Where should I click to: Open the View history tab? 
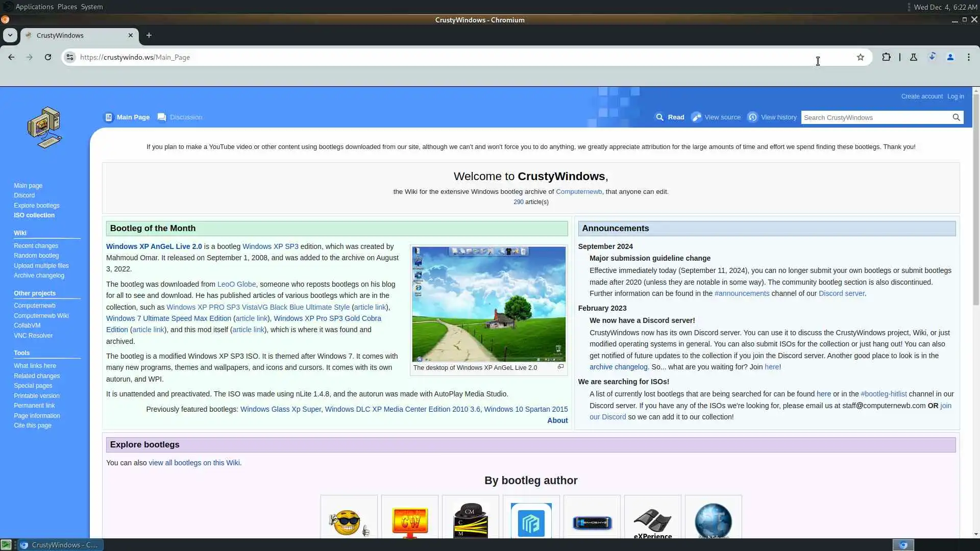click(778, 117)
